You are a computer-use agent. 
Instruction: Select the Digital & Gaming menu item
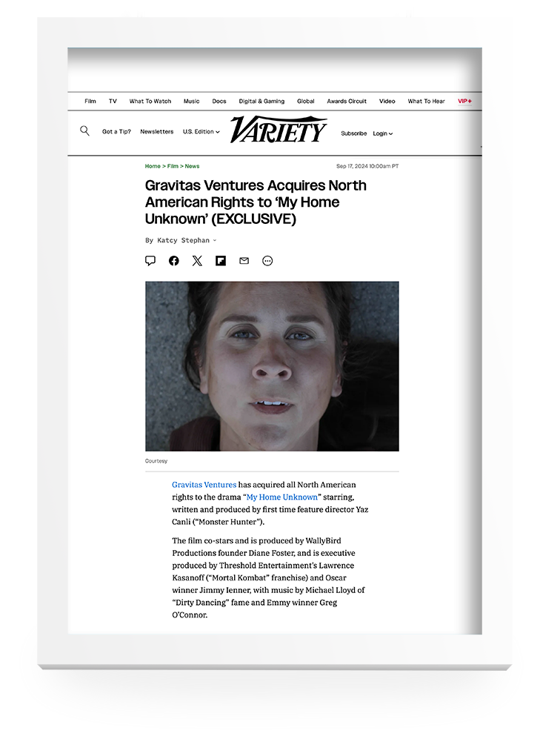click(x=261, y=102)
